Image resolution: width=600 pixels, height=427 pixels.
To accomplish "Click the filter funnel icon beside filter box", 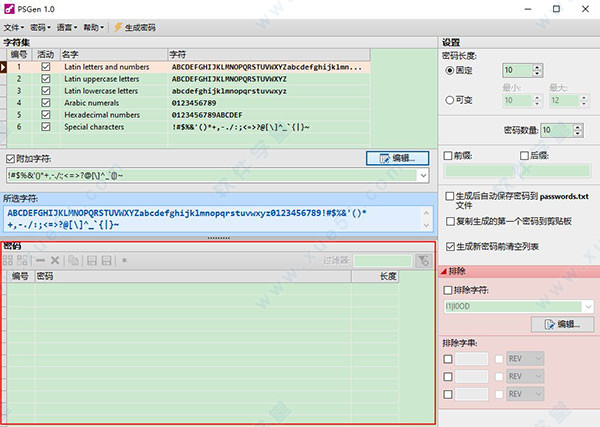I will (x=424, y=260).
